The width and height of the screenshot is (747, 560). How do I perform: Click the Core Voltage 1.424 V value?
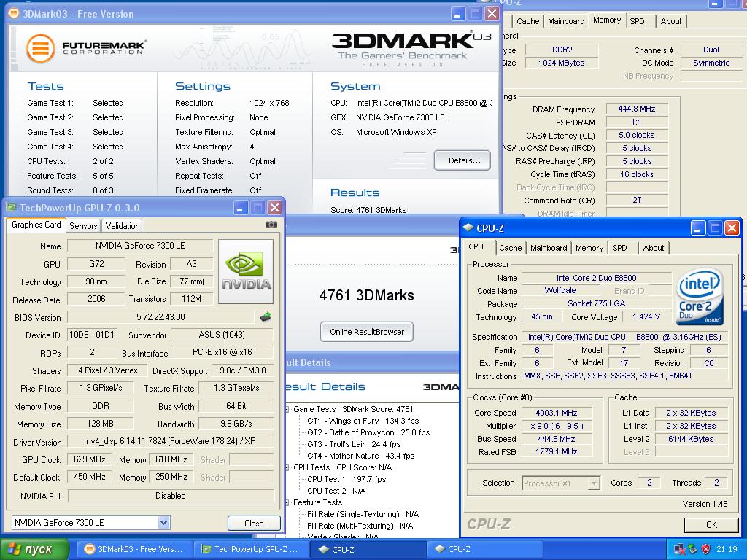coord(646,316)
